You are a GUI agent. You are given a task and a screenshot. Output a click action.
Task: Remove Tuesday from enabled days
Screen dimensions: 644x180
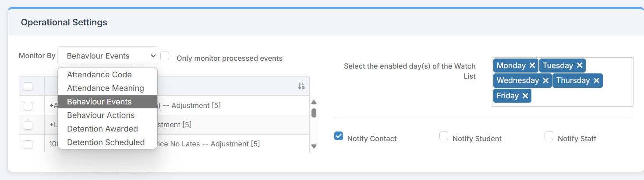click(x=580, y=66)
